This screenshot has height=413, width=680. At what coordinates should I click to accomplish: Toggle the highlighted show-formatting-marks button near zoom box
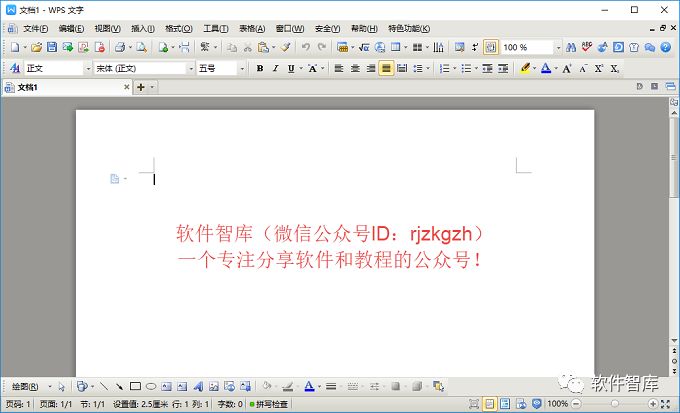(x=490, y=47)
